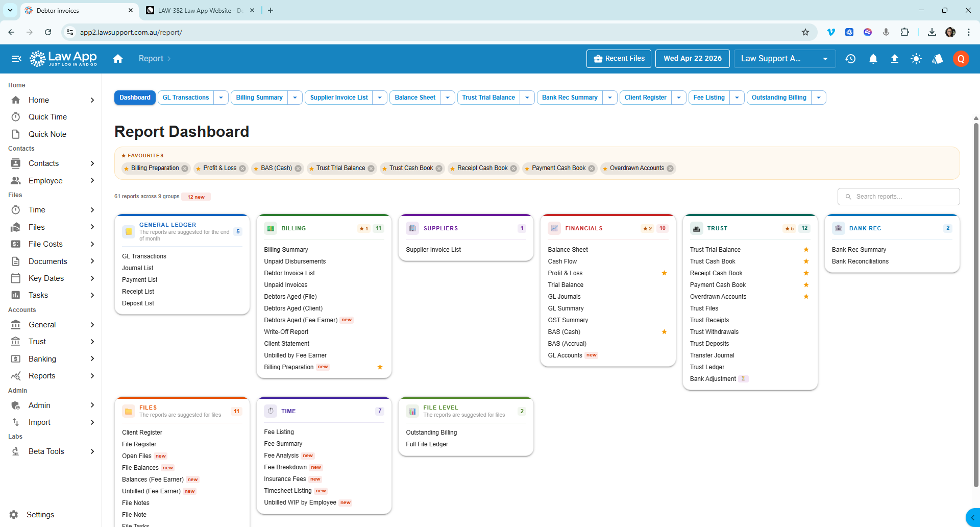Image resolution: width=980 pixels, height=527 pixels.
Task: Toggle the hamburger sidebar menu icon
Action: click(x=16, y=59)
